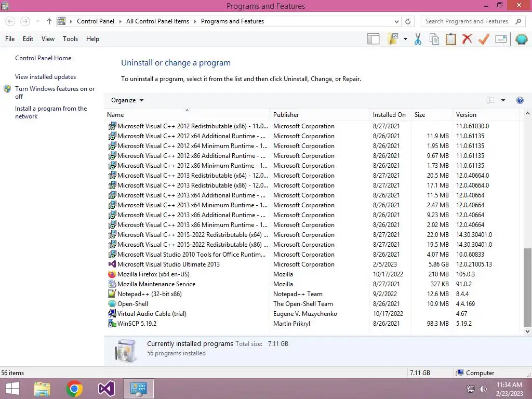Click the scrollbar down arrow
This screenshot has height=399, width=532.
click(527, 331)
